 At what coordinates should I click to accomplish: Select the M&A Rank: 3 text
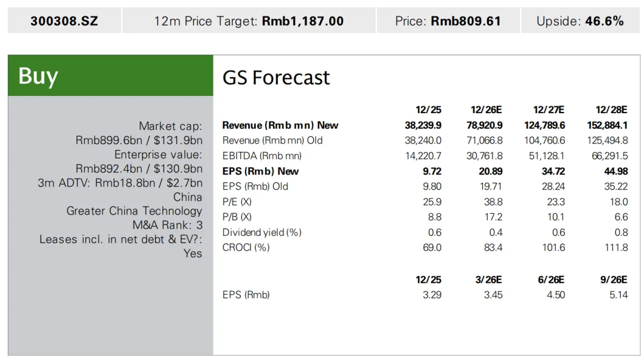[167, 225]
